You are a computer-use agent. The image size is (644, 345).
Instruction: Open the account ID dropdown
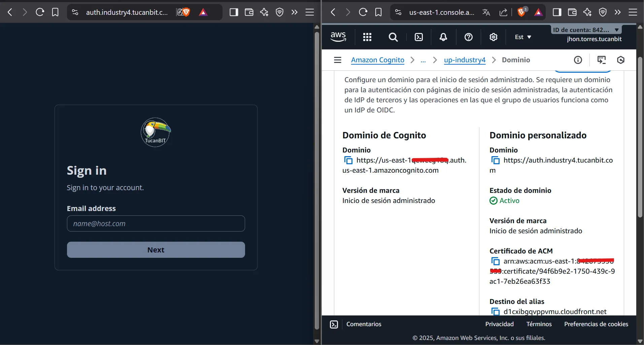point(586,30)
